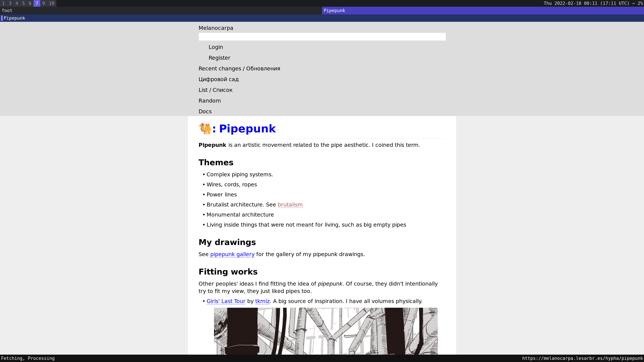Open the Цифровой сад link
Screen dimensions: 644x362
click(x=219, y=79)
